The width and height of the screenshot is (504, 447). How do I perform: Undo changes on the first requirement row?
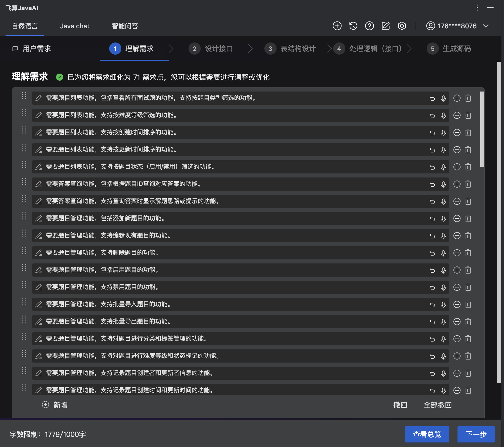(432, 98)
